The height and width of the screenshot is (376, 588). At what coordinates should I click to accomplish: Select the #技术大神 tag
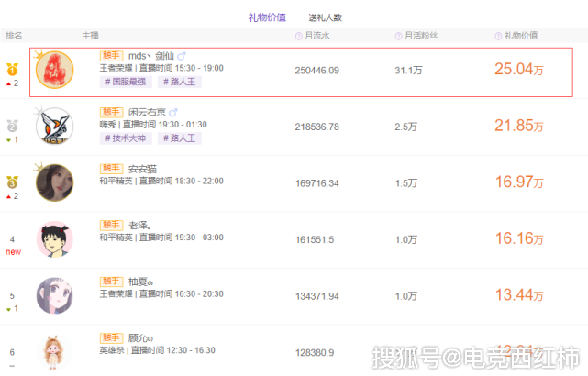point(126,138)
